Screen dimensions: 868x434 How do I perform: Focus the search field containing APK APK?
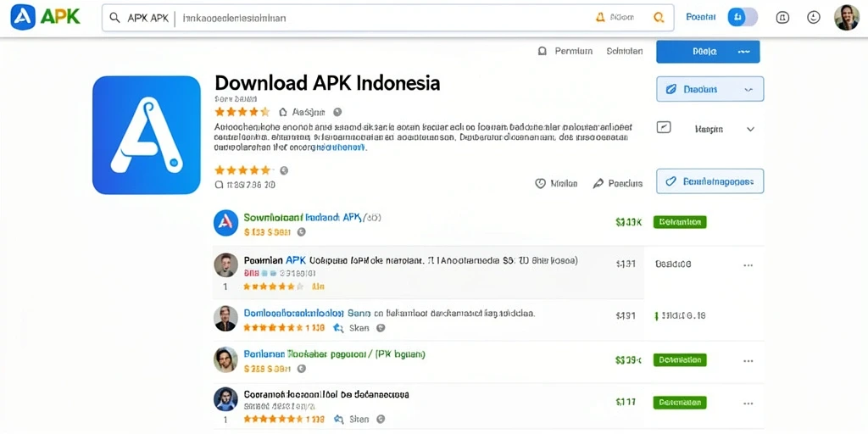387,18
